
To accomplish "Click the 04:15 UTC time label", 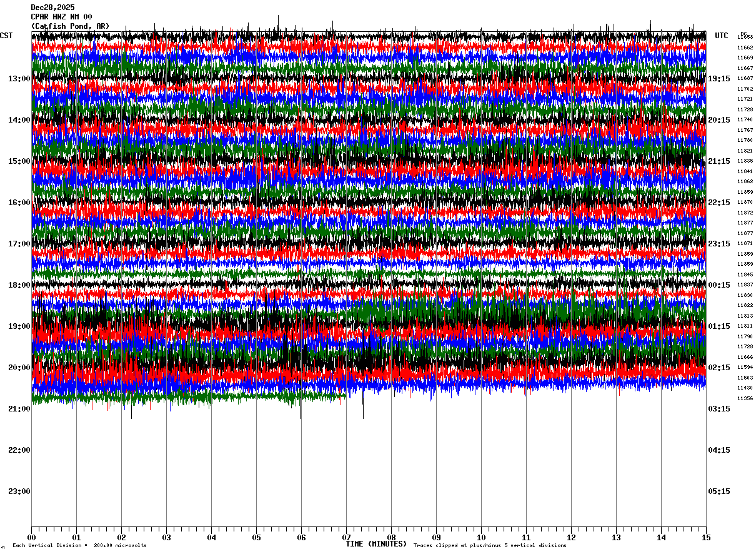I will pos(719,450).
